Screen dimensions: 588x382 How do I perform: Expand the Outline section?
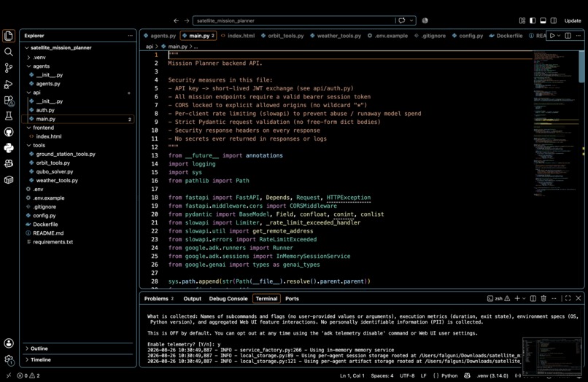coord(78,348)
